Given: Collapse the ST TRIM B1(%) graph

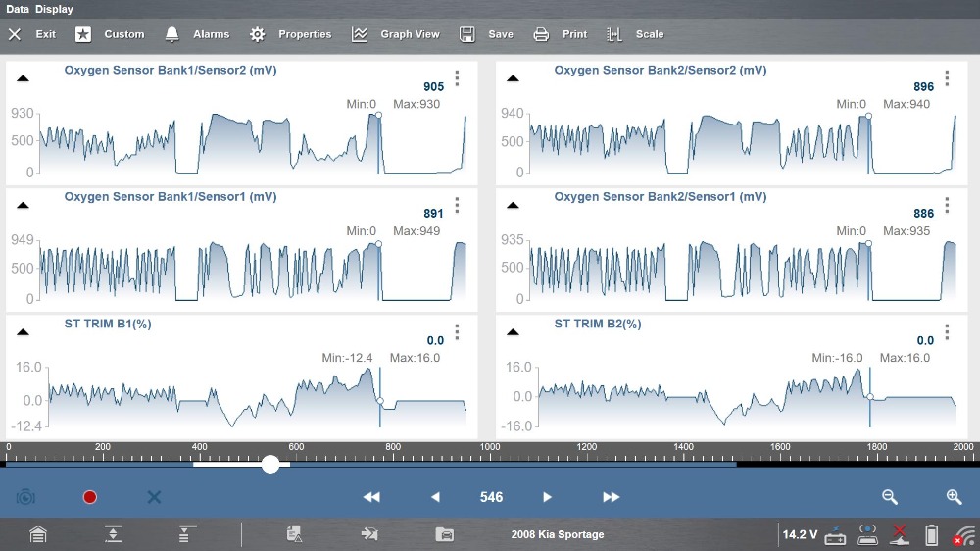Looking at the screenshot, I should [23, 331].
